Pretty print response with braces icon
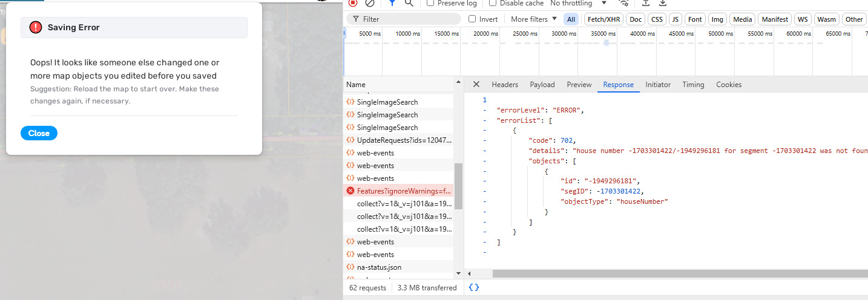Image resolution: width=868 pixels, height=300 pixels. (x=474, y=288)
